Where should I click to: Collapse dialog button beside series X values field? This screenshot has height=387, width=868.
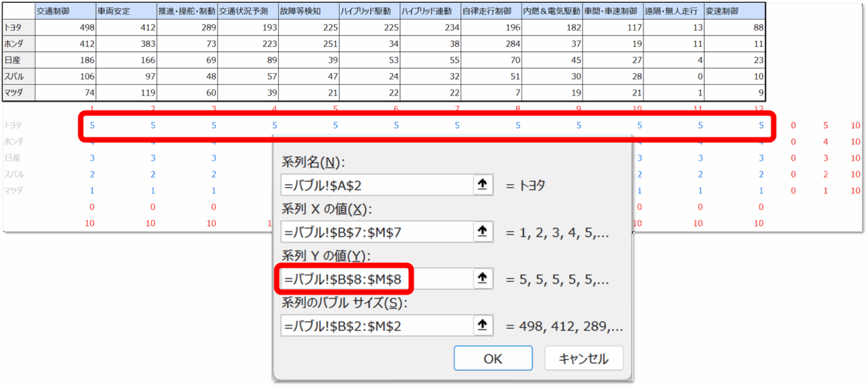pos(482,232)
